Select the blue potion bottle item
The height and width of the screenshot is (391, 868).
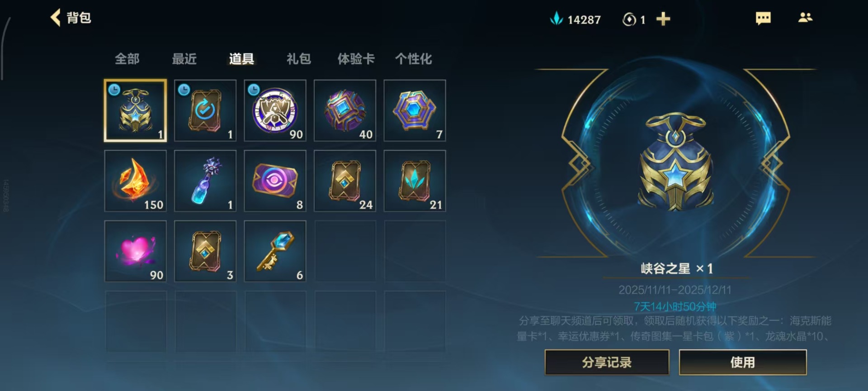pos(205,181)
